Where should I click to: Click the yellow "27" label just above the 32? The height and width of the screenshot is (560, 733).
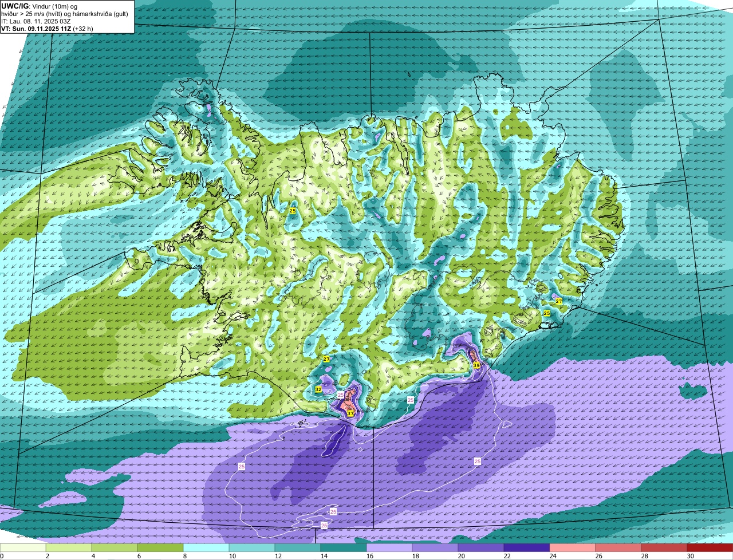pos(326,359)
